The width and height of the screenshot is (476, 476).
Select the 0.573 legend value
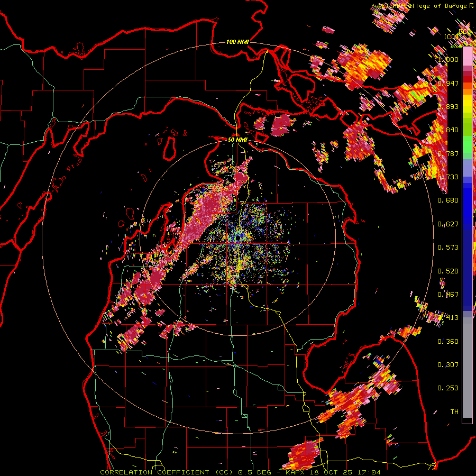[448, 248]
